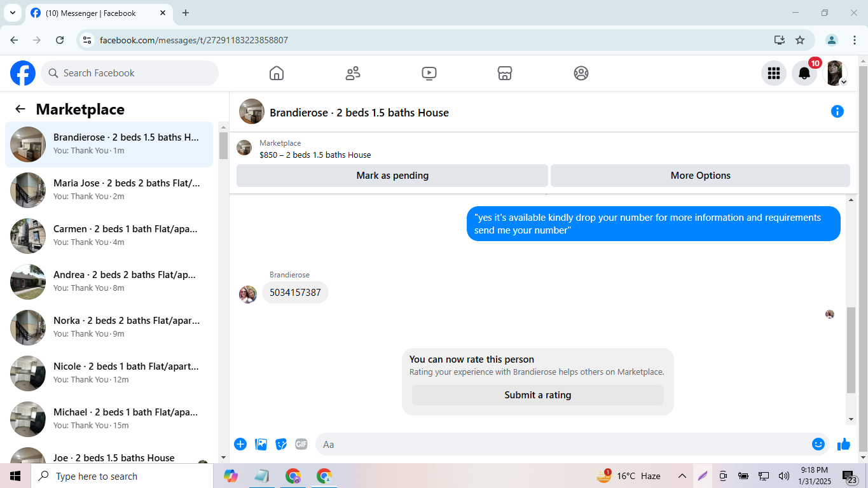Viewport: 868px width, 488px height.
Task: Click the phone number message 5034157387
Action: point(295,293)
